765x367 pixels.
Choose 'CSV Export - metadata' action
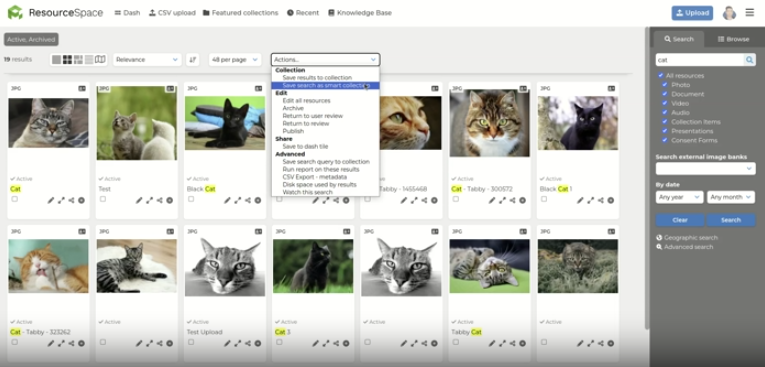pos(315,177)
